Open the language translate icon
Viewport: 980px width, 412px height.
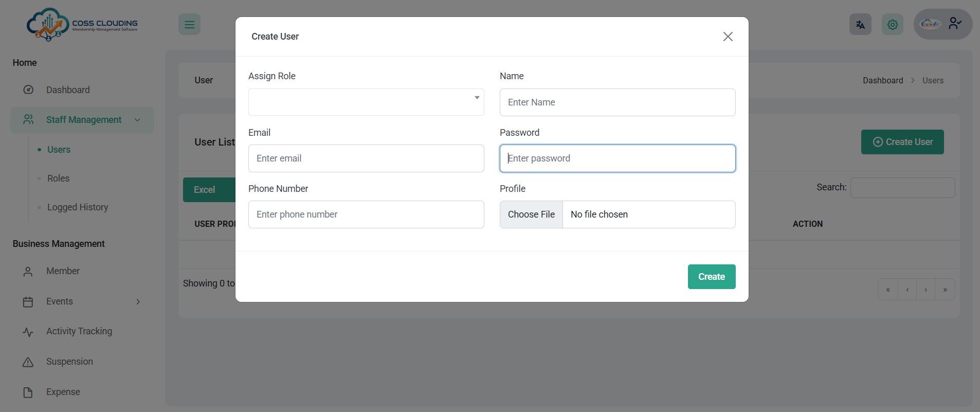(860, 24)
